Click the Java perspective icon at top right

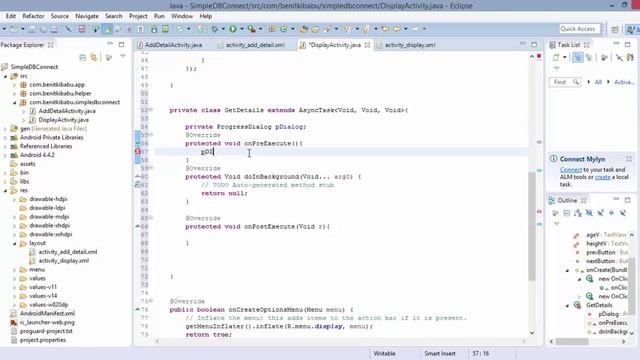pyautogui.click(x=632, y=29)
